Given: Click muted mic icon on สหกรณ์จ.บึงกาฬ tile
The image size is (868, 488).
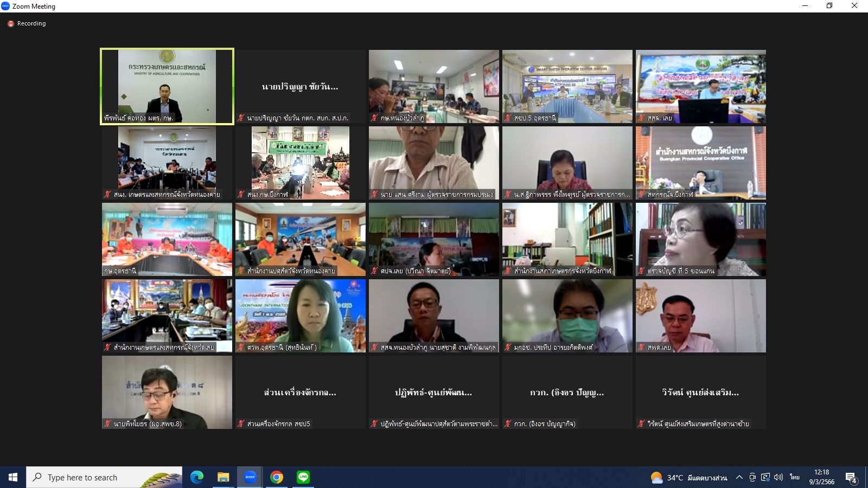Looking at the screenshot, I should (641, 194).
